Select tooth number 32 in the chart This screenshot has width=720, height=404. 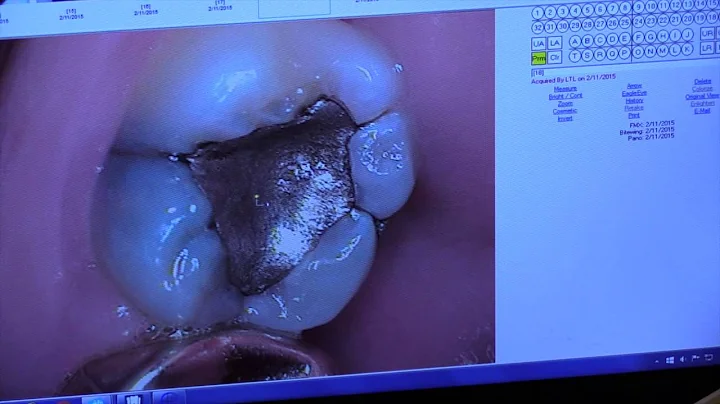point(538,28)
